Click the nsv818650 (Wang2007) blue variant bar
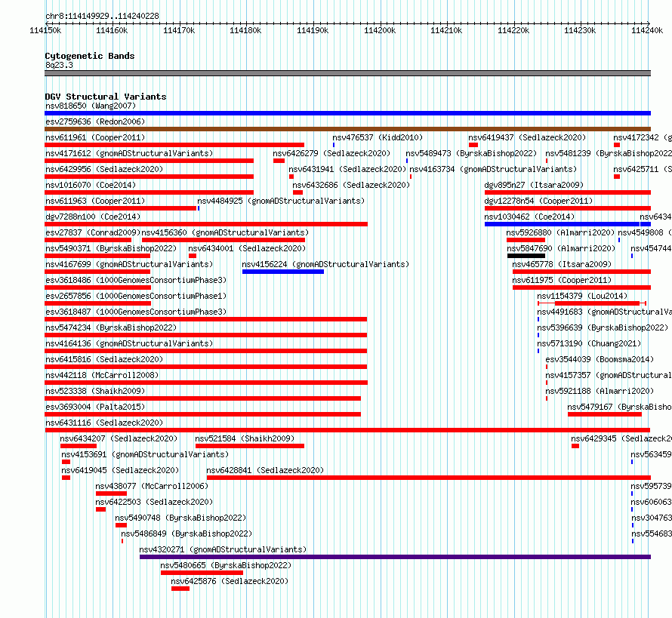Screen dimensions: 672x618 pos(347,113)
